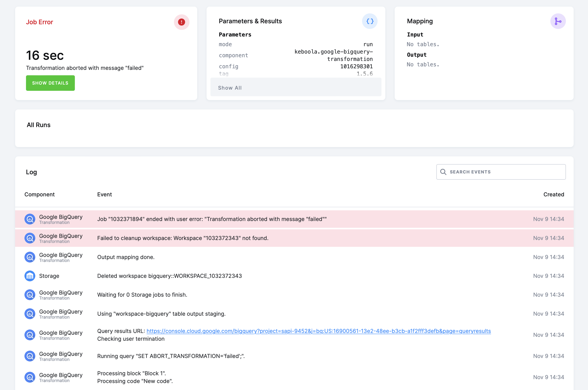The image size is (588, 390).
Task: Select 'Failed to cleanup workspace' event text
Action: 183,238
